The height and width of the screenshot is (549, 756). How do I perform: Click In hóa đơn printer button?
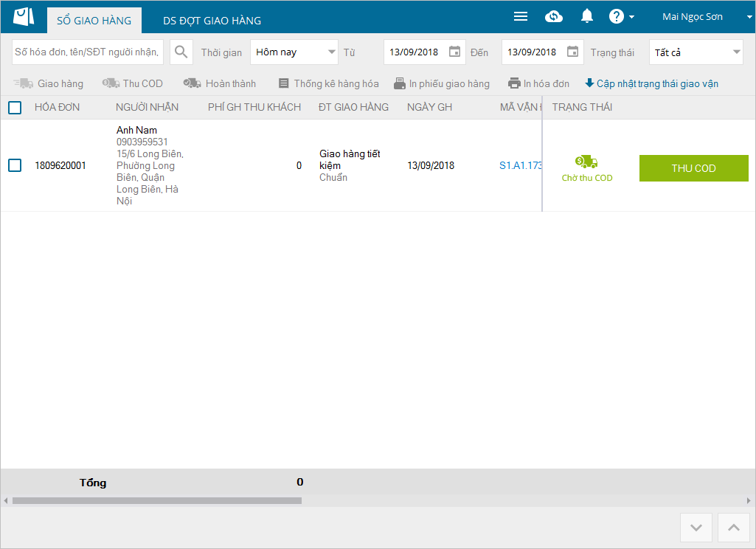pyautogui.click(x=538, y=83)
